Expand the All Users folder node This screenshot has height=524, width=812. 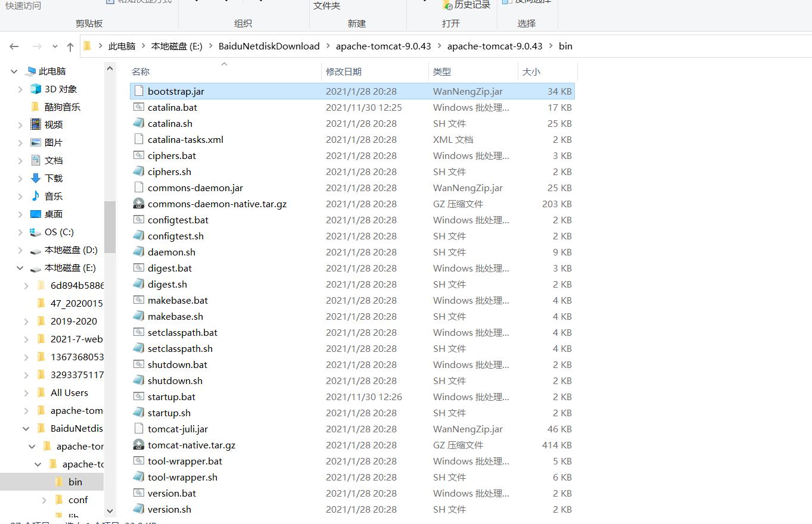tap(26, 392)
